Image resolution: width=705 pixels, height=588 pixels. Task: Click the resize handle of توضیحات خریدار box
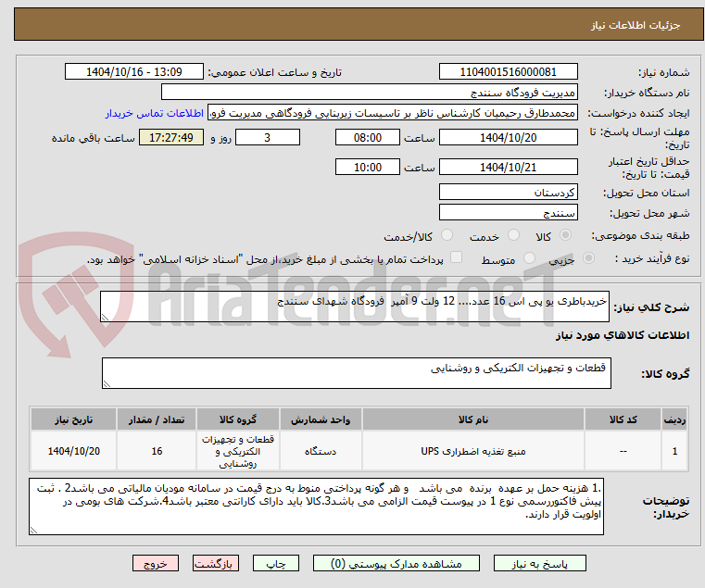point(33,531)
